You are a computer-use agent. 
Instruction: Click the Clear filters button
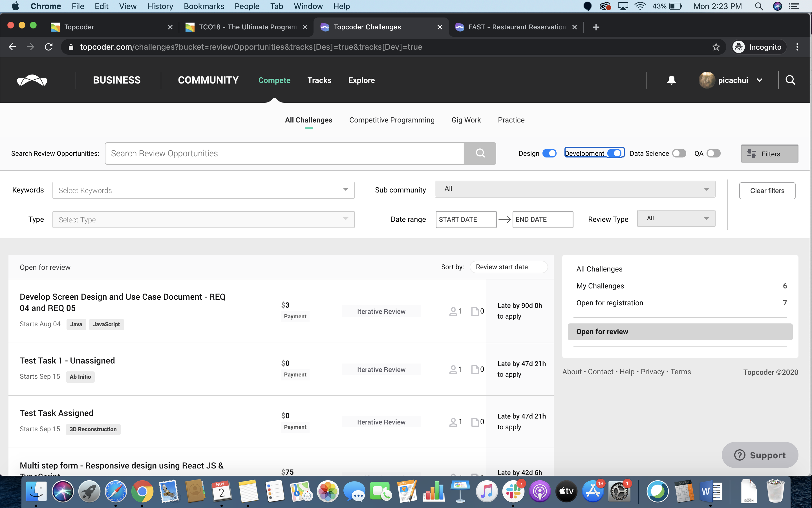tap(767, 190)
